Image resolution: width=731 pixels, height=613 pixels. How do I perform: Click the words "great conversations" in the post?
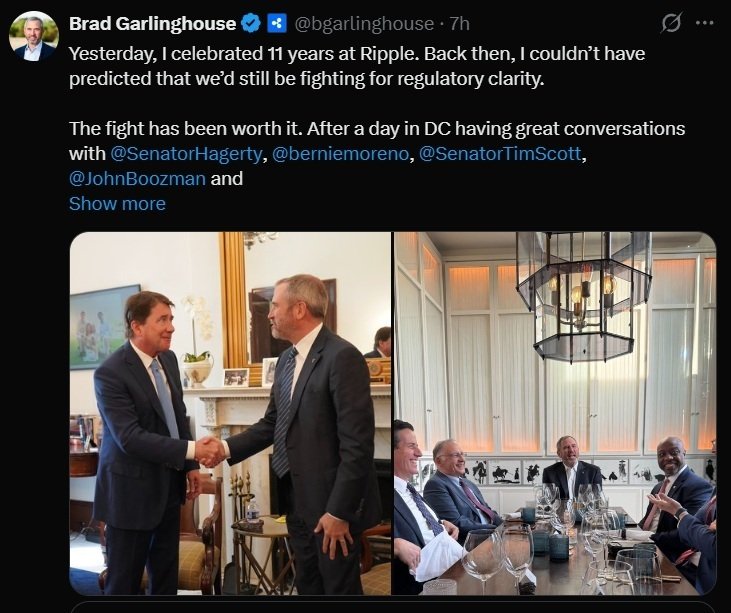598,129
